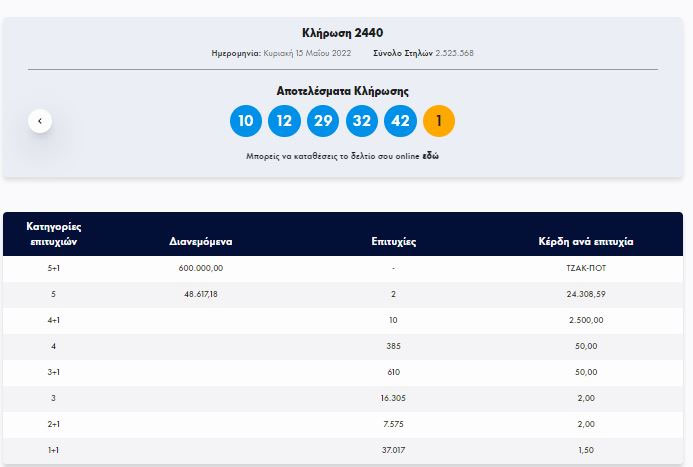Viewport: 693px width, 467px height.
Task: Click the ΤΖΑΚ-ΠΟΤ cell
Action: (586, 269)
